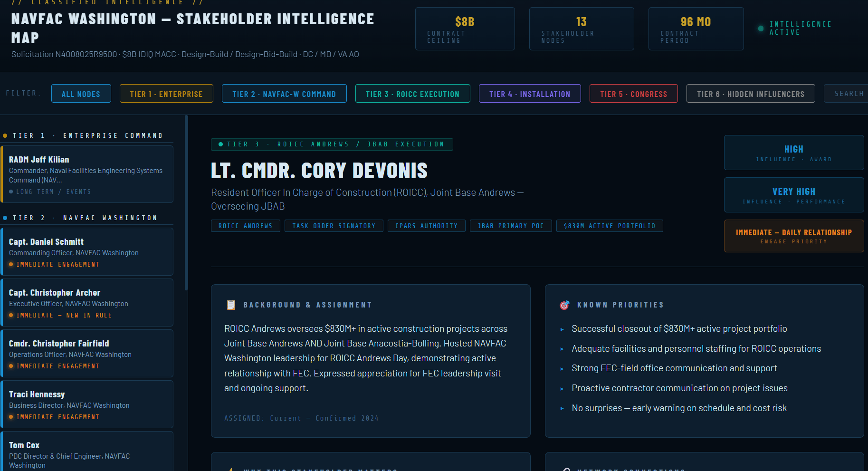Click the Task Order Signatory tag
The height and width of the screenshot is (471, 868).
(334, 226)
